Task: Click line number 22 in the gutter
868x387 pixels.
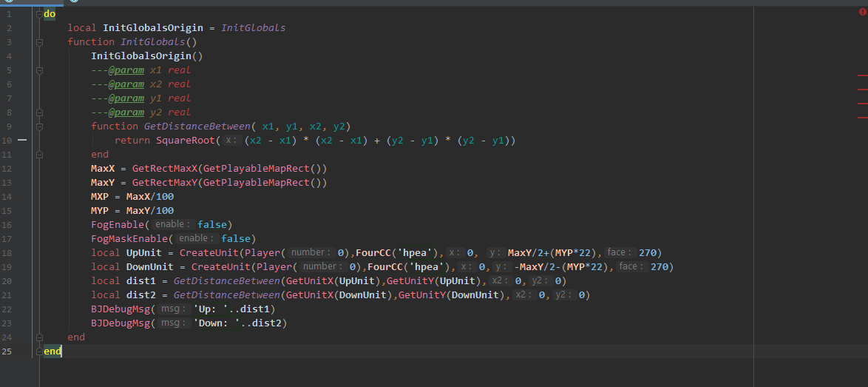Action: pyautogui.click(x=7, y=309)
